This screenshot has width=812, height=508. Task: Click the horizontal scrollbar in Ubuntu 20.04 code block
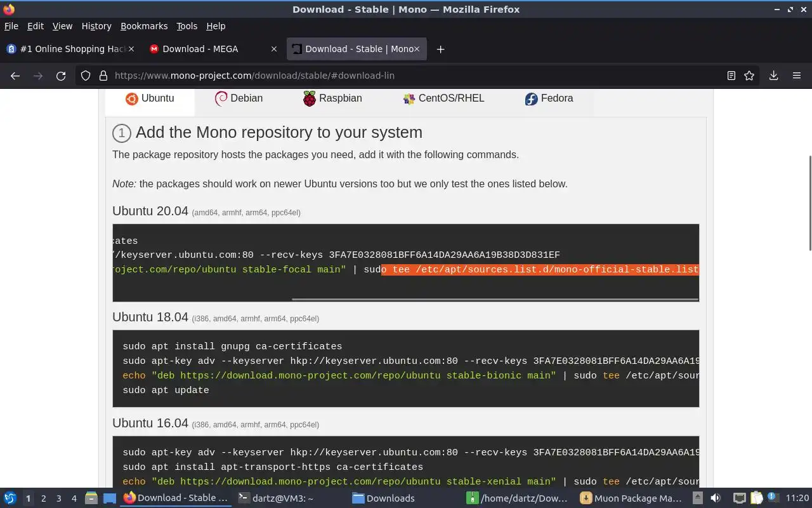495,298
